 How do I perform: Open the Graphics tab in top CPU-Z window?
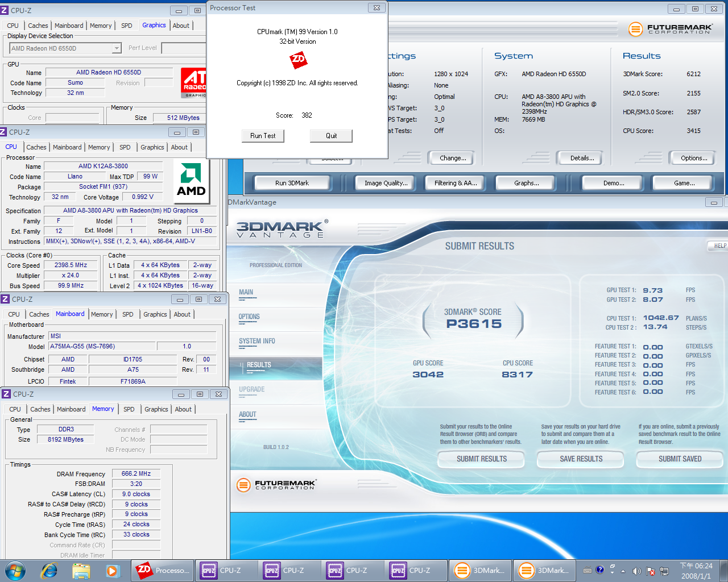coord(154,25)
